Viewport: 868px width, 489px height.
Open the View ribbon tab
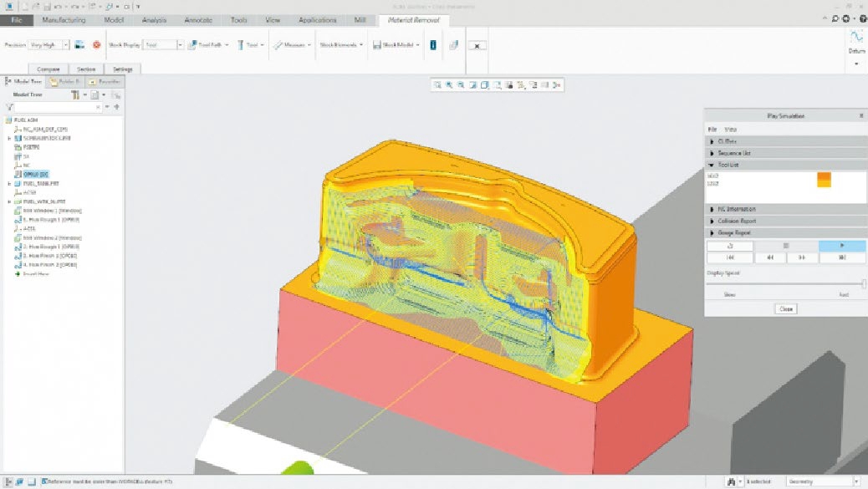click(273, 20)
